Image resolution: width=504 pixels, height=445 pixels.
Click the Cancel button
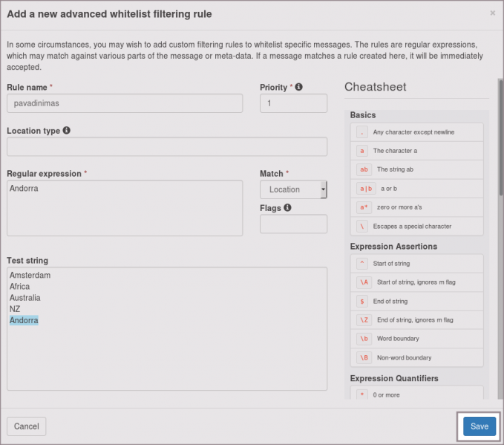pyautogui.click(x=27, y=426)
